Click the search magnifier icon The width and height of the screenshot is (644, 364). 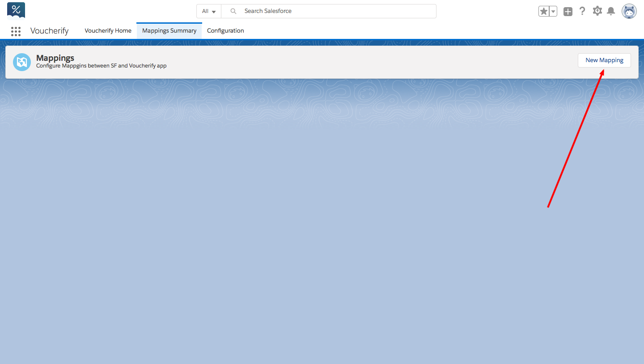click(233, 11)
